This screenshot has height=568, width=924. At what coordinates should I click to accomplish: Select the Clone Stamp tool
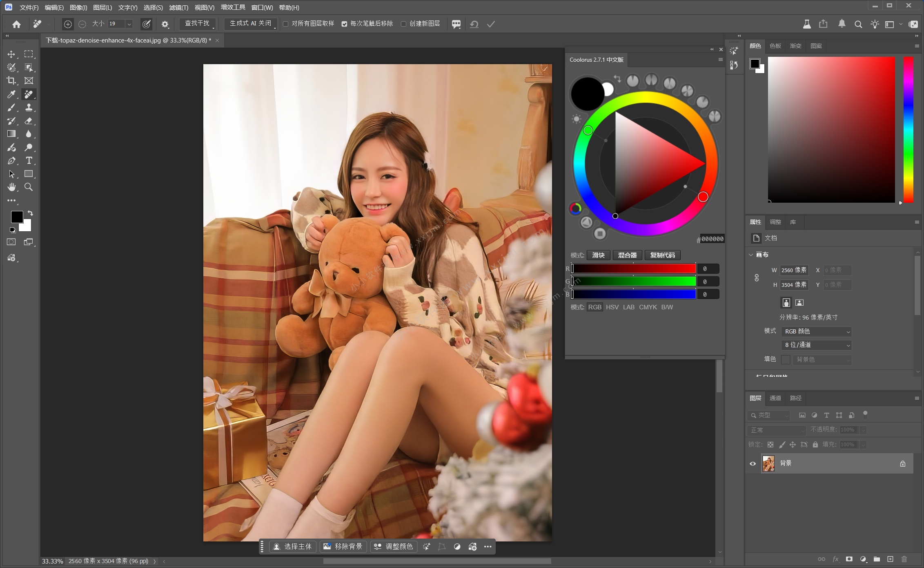pos(29,107)
